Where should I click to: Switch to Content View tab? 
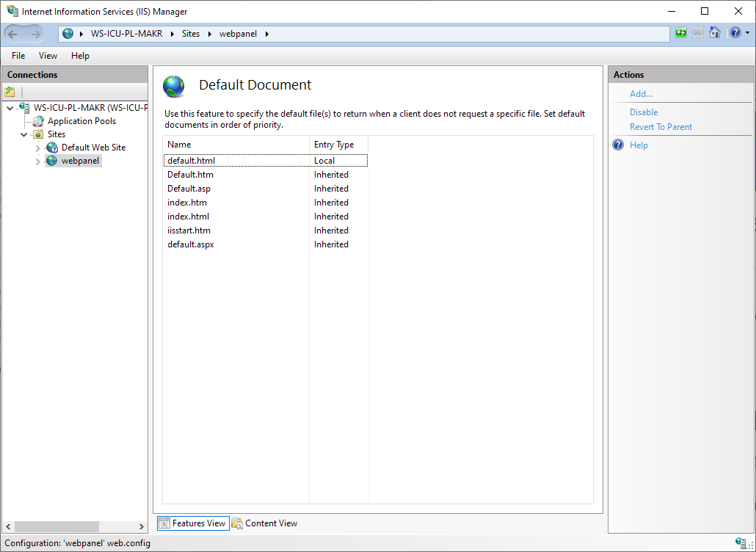265,523
